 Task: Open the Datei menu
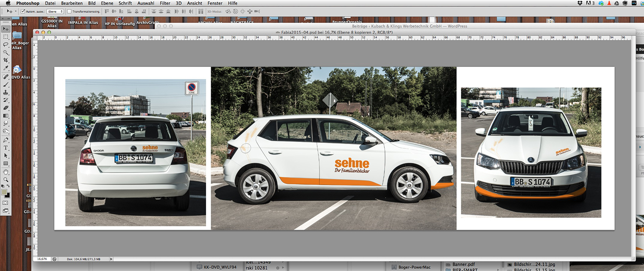50,3
